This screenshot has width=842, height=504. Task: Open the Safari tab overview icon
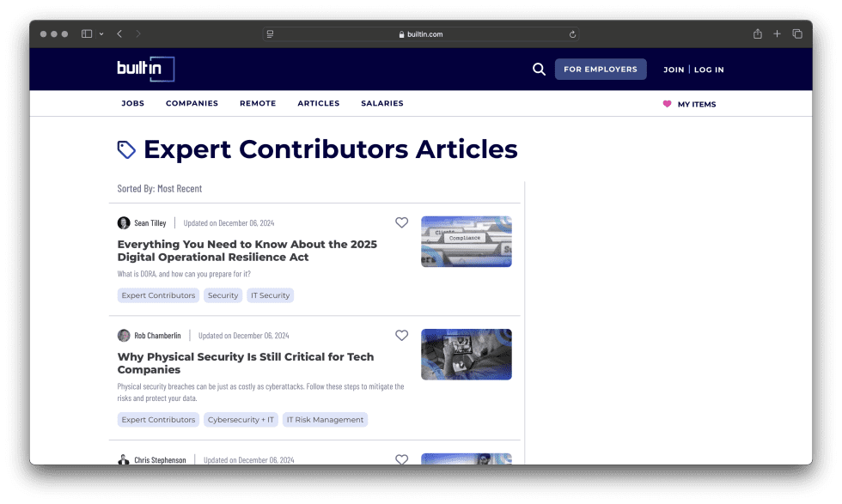(796, 34)
